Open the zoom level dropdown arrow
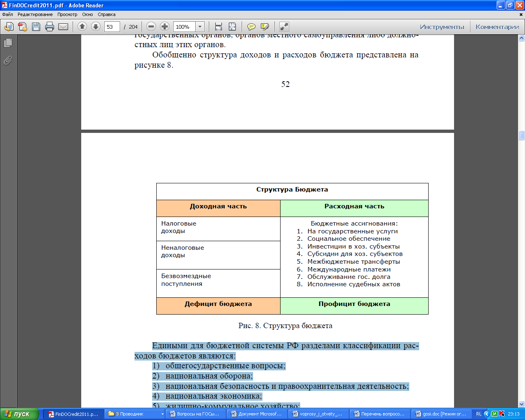Image resolution: width=525 pixels, height=420 pixels. (200, 27)
